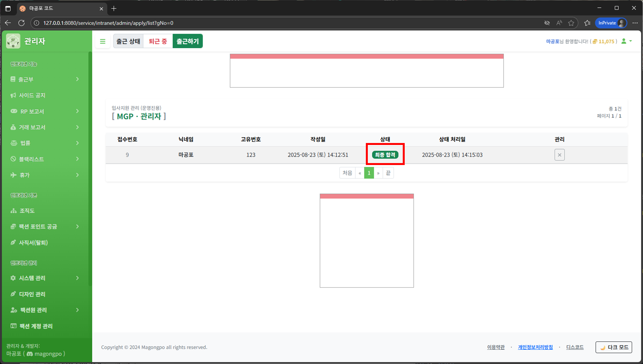
Task: Click the org chart icon beside 조직도
Action: pos(13,211)
